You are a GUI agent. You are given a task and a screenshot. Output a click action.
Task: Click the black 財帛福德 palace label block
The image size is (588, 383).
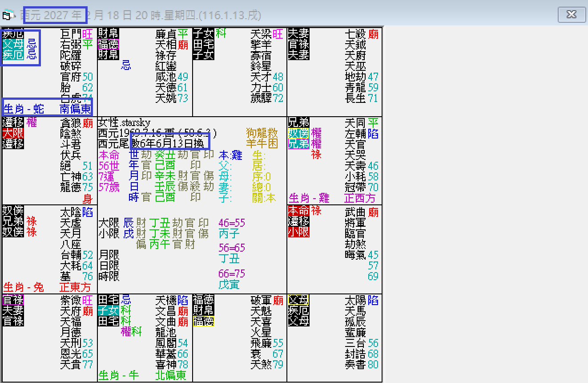coord(108,43)
